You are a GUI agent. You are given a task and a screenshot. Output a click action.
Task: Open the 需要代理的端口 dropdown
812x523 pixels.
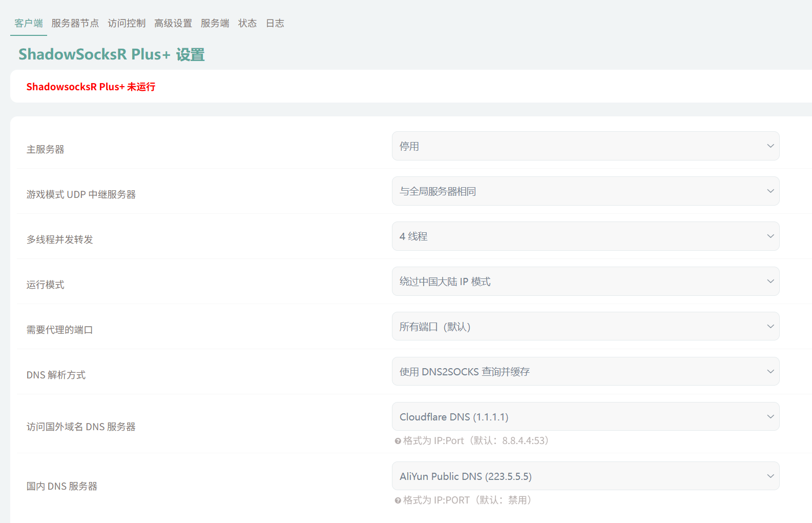pos(586,327)
